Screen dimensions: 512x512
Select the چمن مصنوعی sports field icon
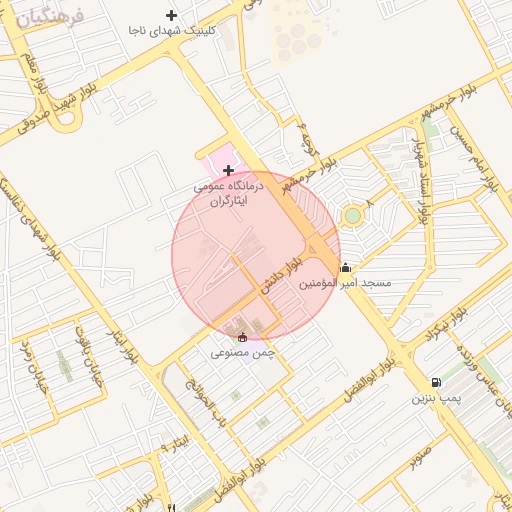coord(242,338)
